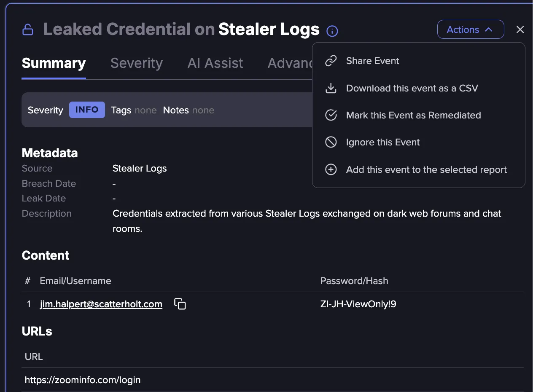Open the jim.halpert@scatterholt.com email link
533x392 pixels.
[101, 304]
